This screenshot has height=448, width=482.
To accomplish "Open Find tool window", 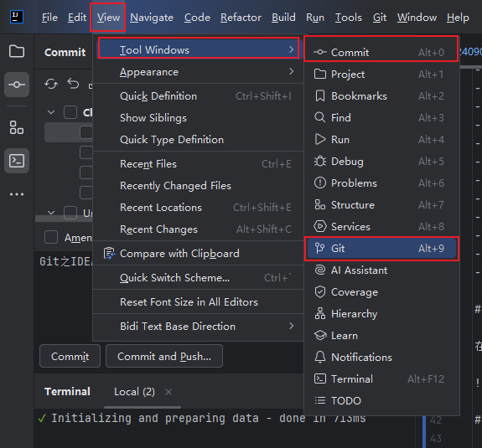I will tap(381, 117).
